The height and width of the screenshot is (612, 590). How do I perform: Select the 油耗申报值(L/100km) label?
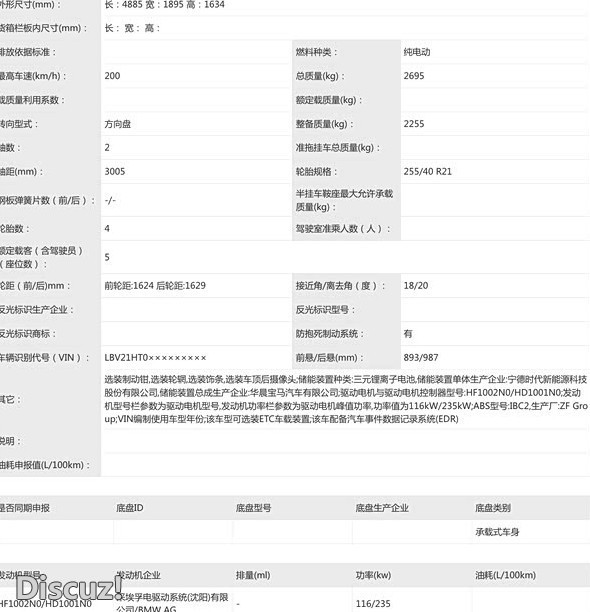(45, 465)
